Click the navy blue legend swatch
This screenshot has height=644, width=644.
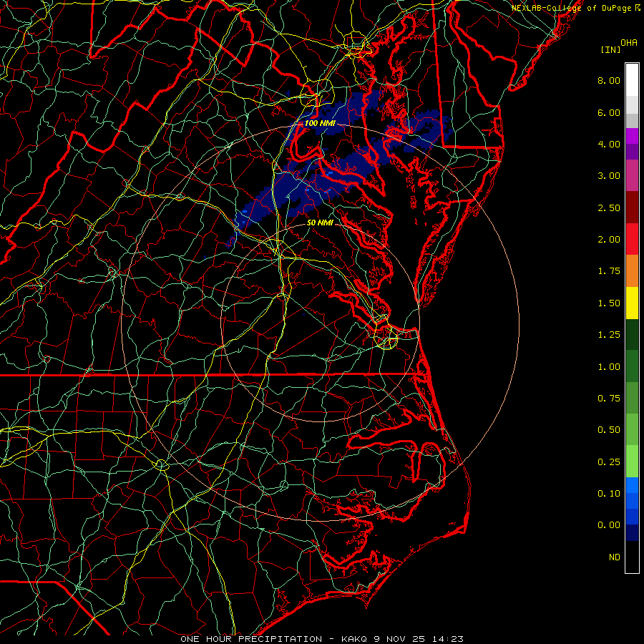point(632,533)
